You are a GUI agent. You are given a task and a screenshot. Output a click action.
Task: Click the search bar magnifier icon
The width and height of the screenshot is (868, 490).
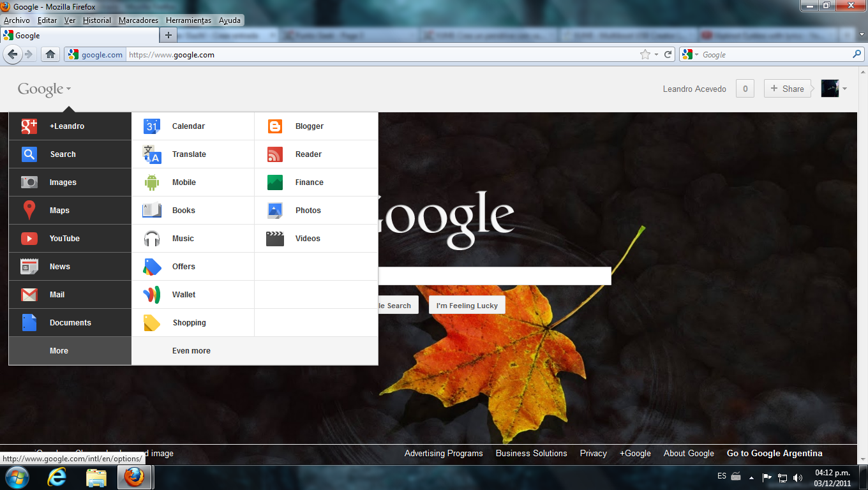[x=857, y=54]
